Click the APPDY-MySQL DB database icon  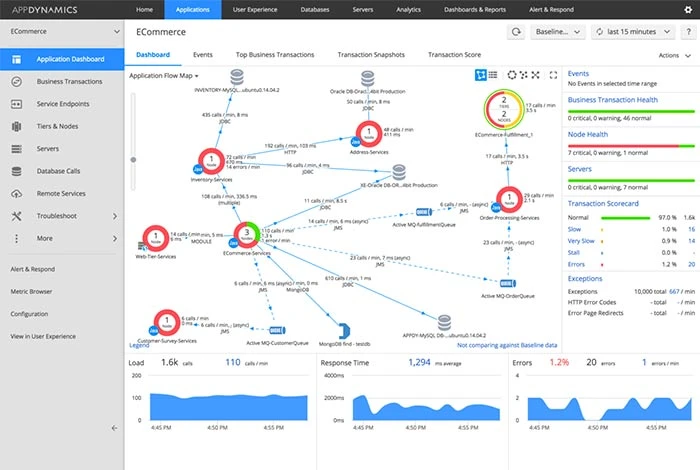pos(444,323)
